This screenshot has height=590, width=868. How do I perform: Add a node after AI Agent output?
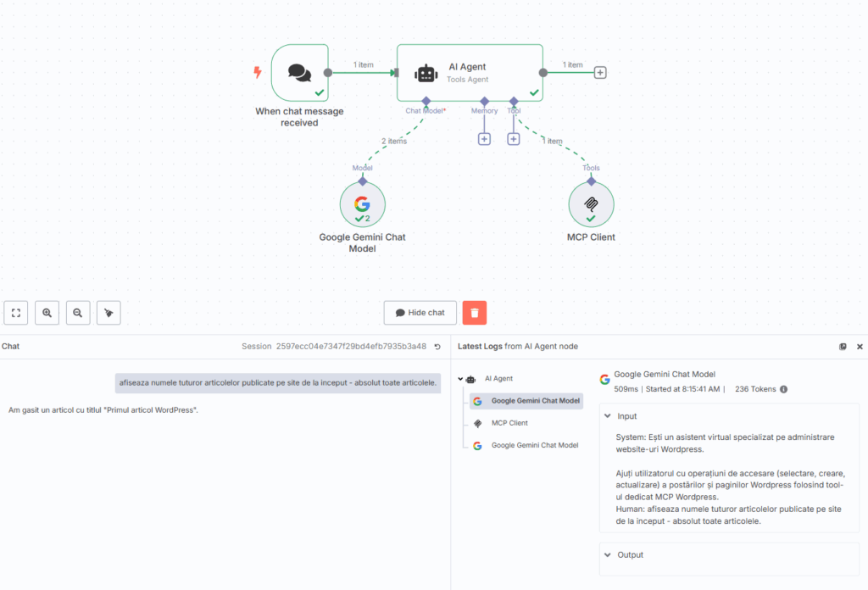tap(600, 73)
